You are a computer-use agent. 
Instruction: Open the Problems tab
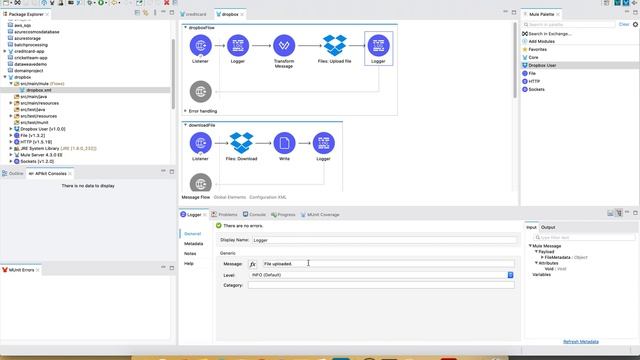click(x=224, y=214)
